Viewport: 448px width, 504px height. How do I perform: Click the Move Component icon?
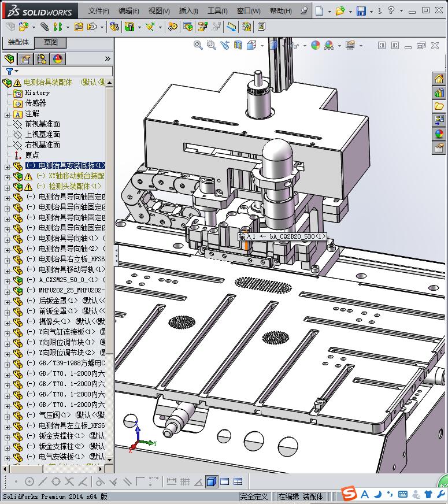[x=92, y=27]
